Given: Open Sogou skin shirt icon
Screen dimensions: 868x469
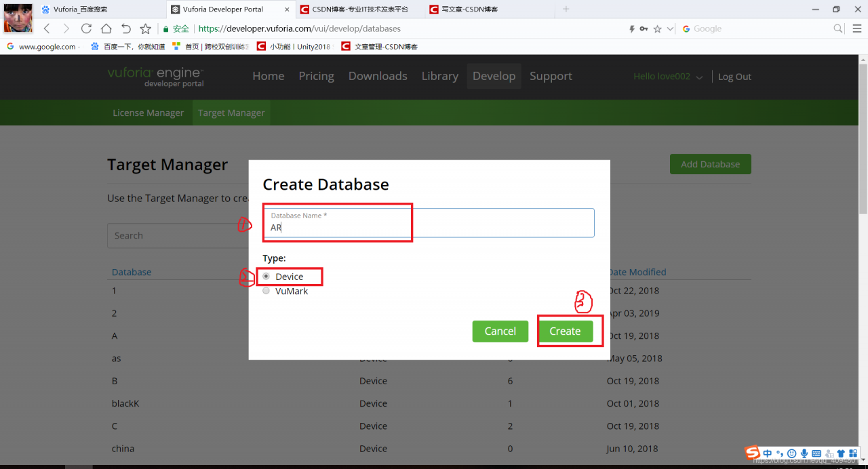Looking at the screenshot, I should click(841, 453).
